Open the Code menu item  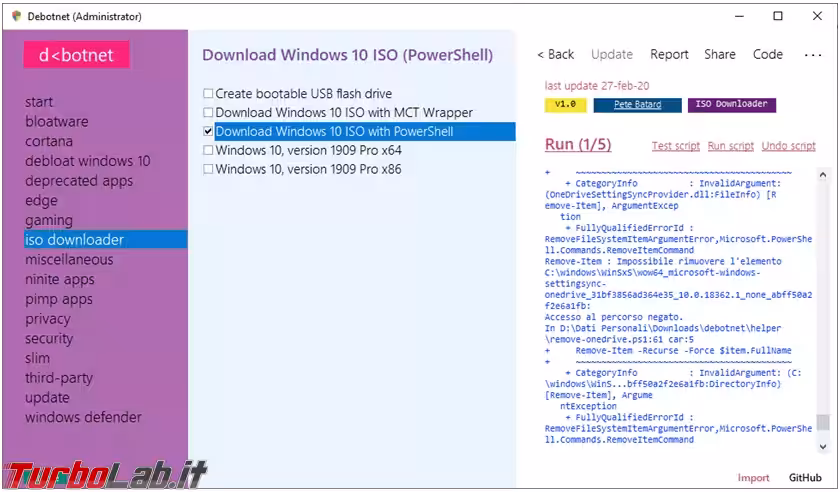pos(767,55)
